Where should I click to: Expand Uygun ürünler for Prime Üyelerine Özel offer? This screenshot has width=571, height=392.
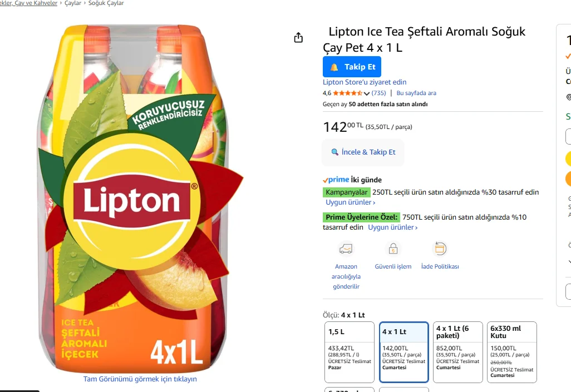392,227
